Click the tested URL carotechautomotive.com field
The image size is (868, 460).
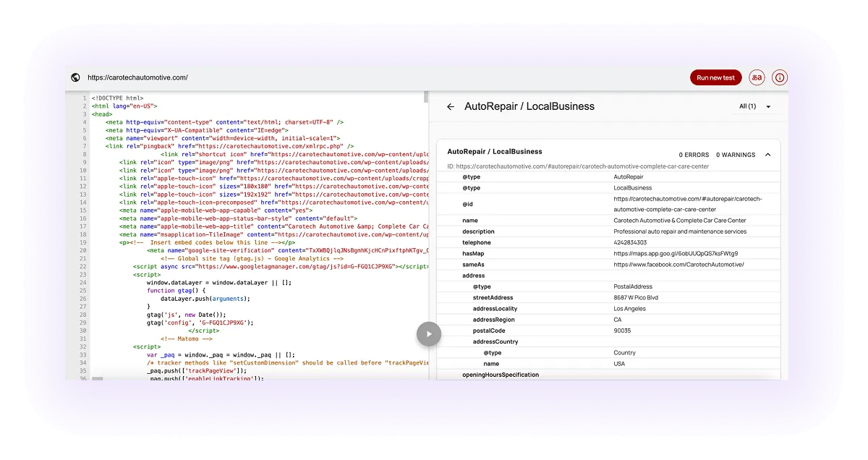(137, 77)
